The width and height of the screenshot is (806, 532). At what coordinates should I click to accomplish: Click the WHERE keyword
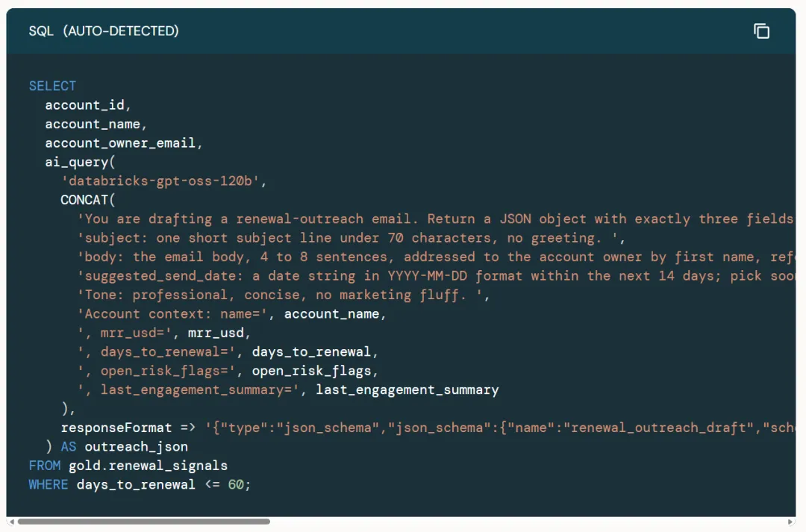[49, 485]
